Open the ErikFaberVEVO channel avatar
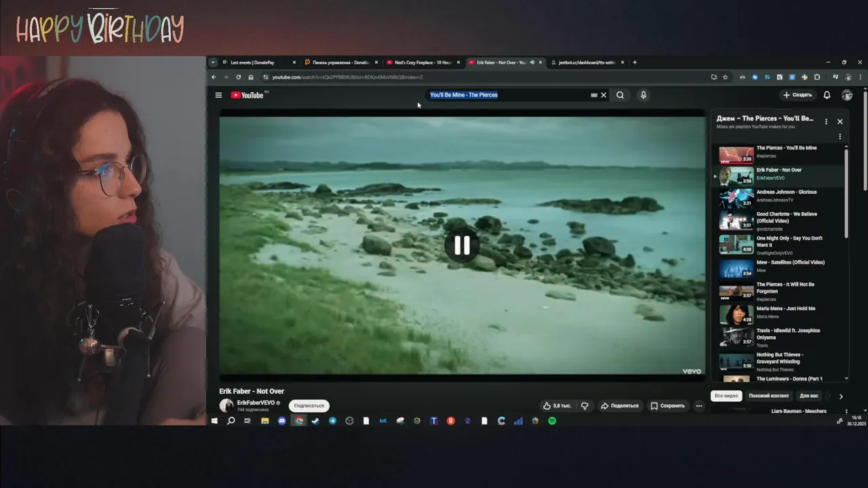868x488 pixels. coord(226,405)
